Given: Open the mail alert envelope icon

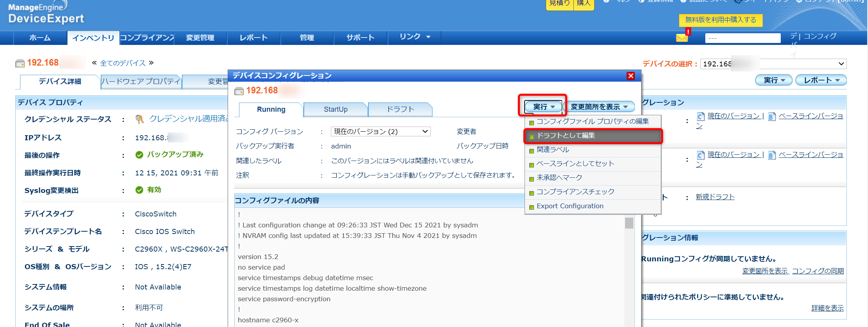Looking at the screenshot, I should coord(682,38).
